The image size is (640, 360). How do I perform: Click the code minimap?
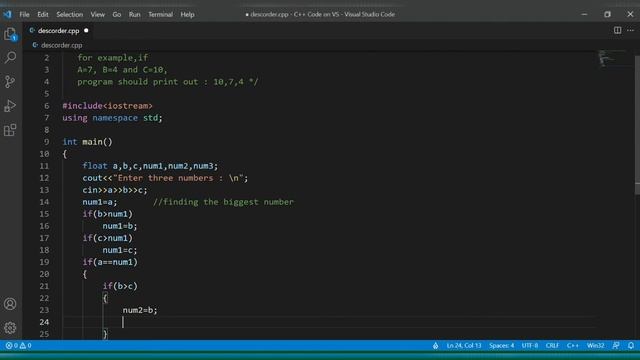(x=611, y=59)
